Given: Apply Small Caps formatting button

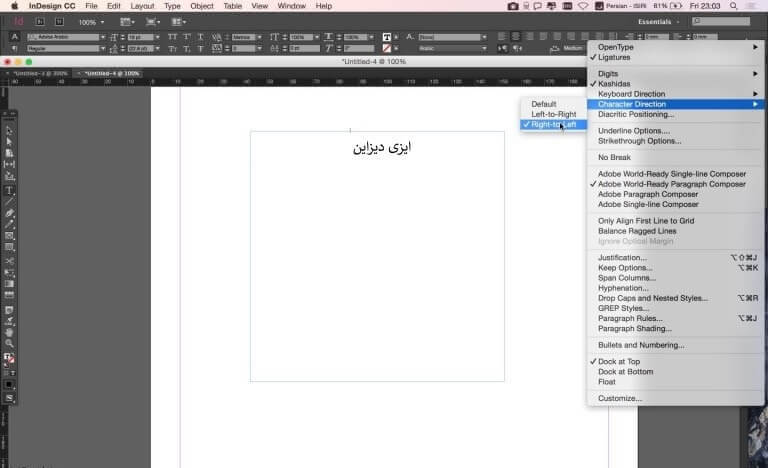Looking at the screenshot, I should tap(172, 49).
